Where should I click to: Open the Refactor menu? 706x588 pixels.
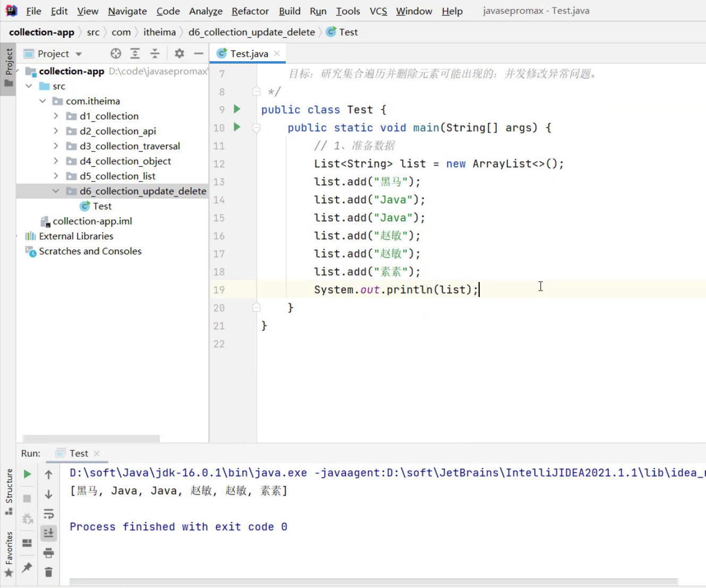pos(250,11)
